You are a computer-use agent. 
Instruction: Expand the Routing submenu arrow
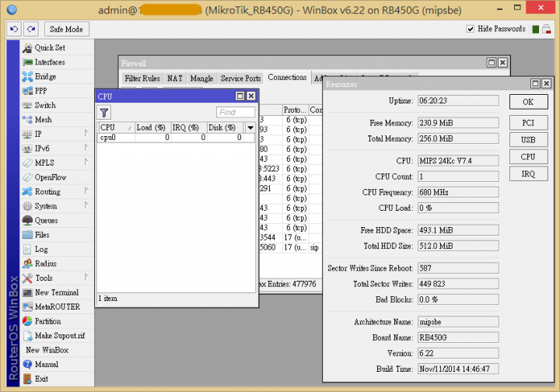86,191
